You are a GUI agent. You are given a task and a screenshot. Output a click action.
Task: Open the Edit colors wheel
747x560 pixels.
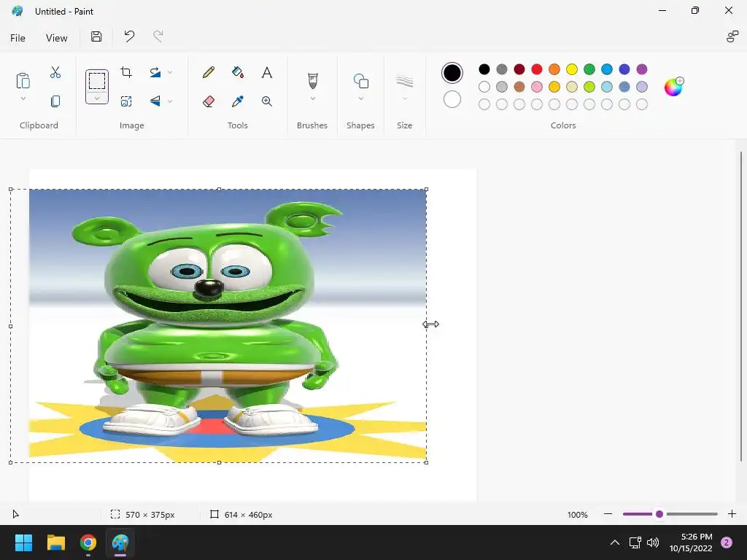click(x=673, y=87)
